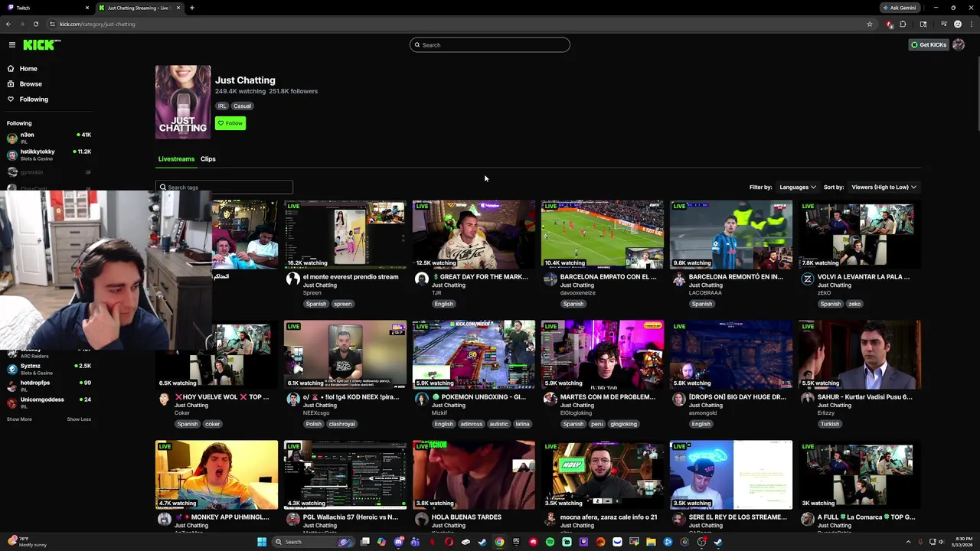The image size is (980, 551).
Task: Click the green Follow button
Action: [230, 123]
